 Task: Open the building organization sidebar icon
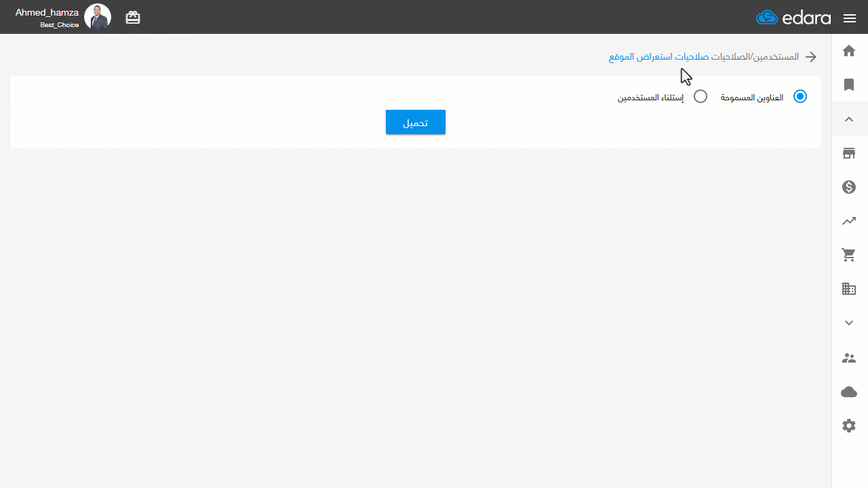[849, 289]
